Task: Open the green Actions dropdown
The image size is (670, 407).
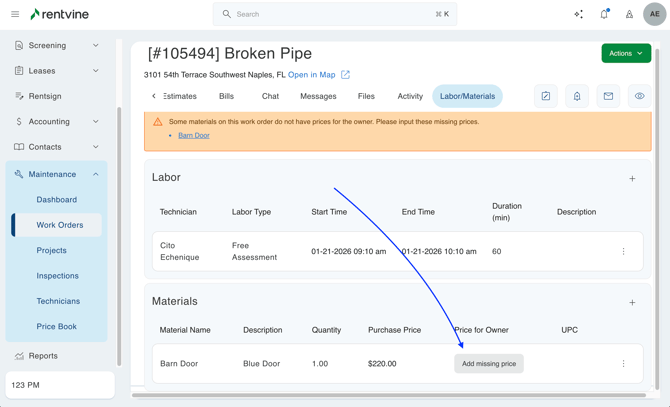Action: coord(625,53)
